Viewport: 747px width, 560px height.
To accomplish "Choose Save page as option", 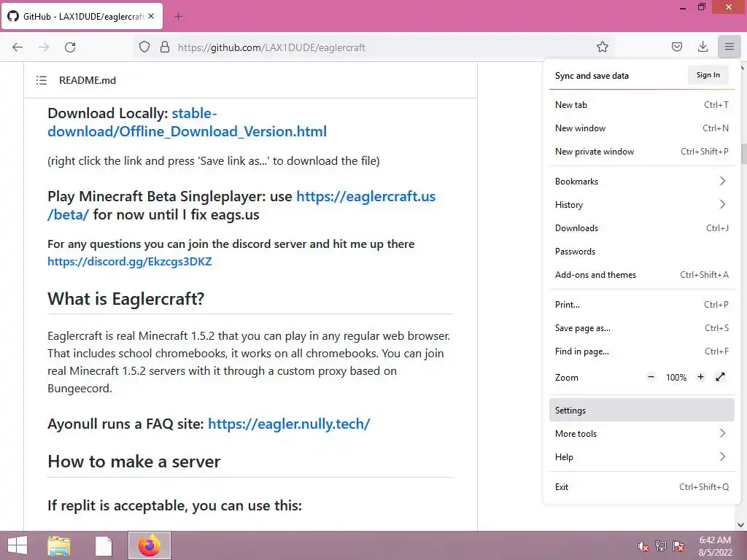I will click(x=642, y=328).
